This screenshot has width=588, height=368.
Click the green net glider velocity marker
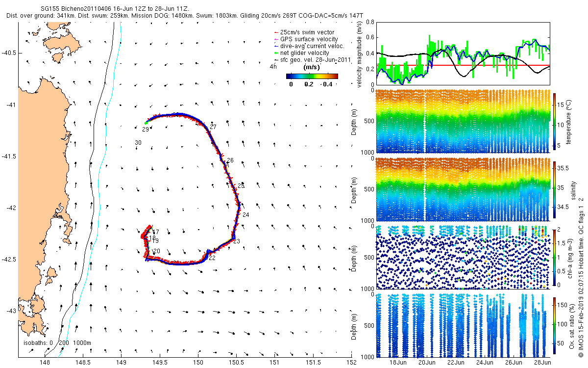(276, 53)
